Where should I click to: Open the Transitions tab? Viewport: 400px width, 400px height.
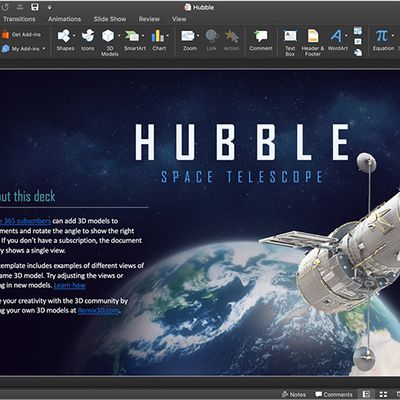point(19,19)
